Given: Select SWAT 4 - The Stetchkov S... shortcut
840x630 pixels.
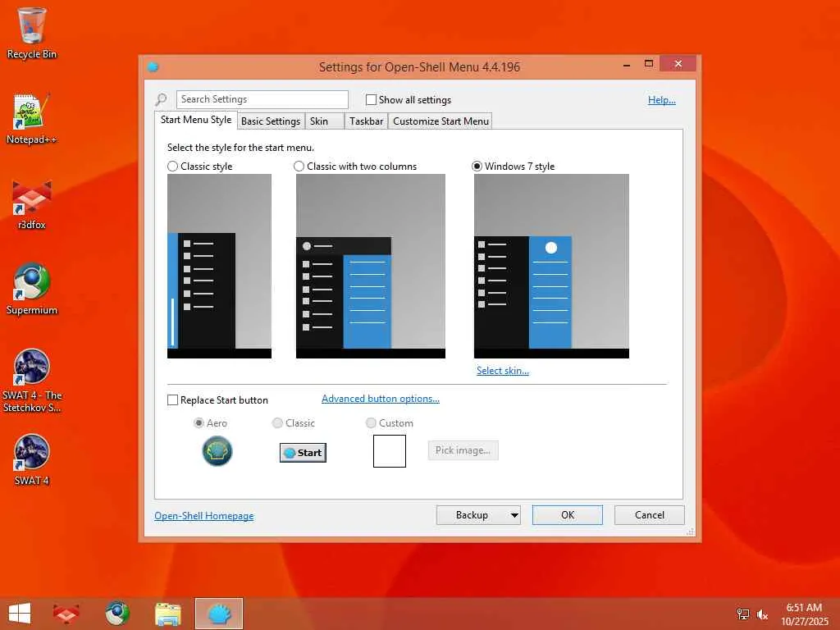Looking at the screenshot, I should (32, 381).
